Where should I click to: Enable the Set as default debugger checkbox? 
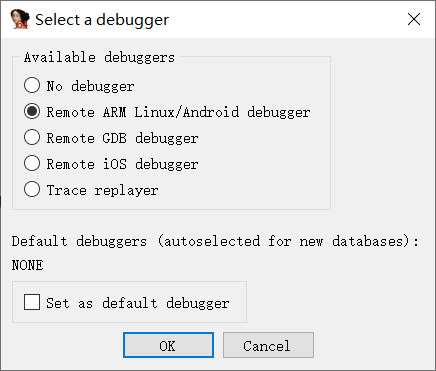[32, 302]
